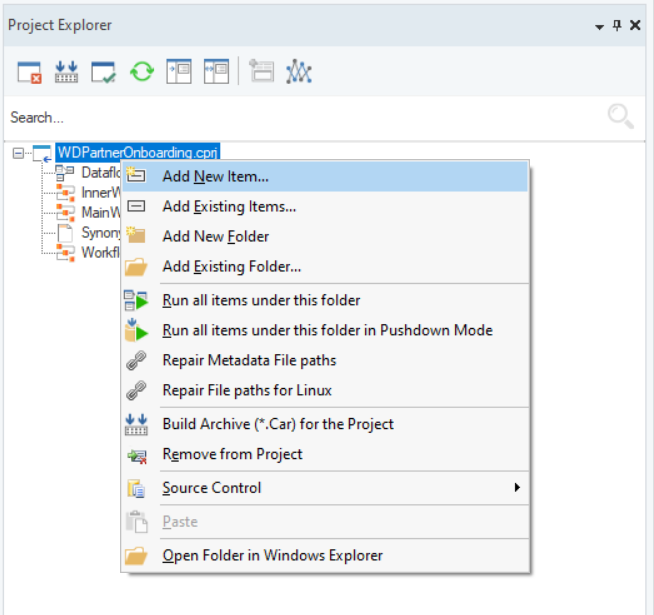654x615 pixels.
Task: Close the Project Explorer panel
Action: click(635, 25)
